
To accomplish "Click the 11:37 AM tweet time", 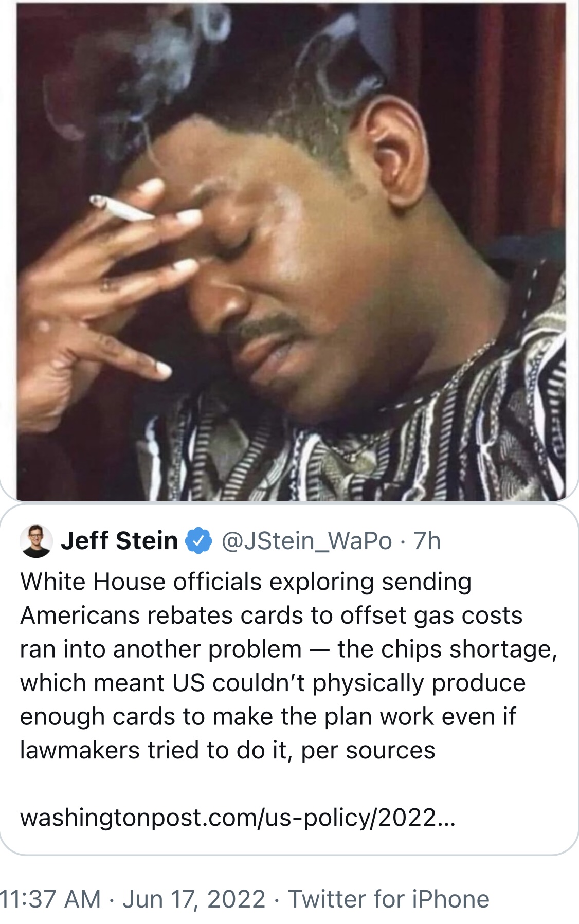I will 50,899.
